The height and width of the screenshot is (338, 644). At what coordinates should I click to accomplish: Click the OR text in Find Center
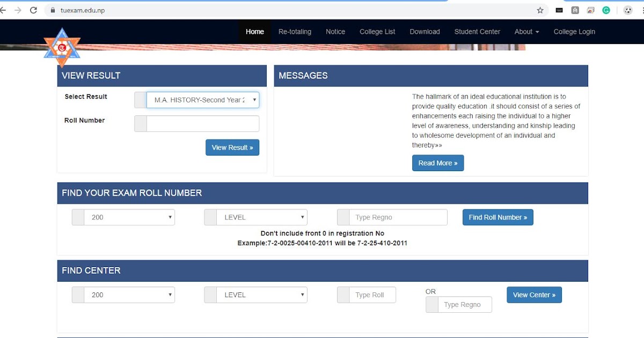pyautogui.click(x=430, y=291)
